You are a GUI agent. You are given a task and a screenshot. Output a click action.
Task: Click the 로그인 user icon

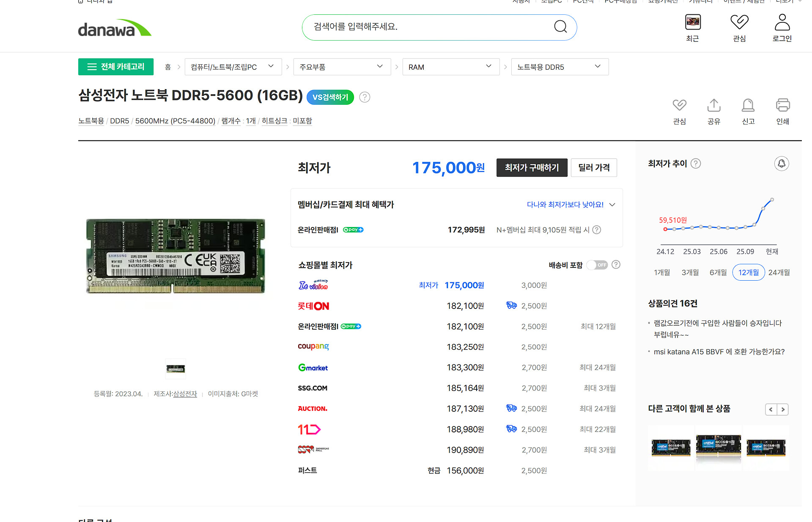782,22
